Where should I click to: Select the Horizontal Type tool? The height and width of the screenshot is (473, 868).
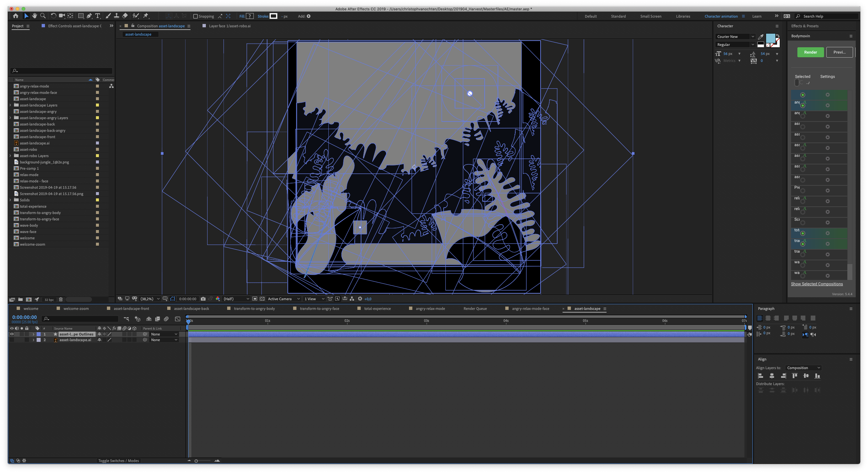coord(98,16)
